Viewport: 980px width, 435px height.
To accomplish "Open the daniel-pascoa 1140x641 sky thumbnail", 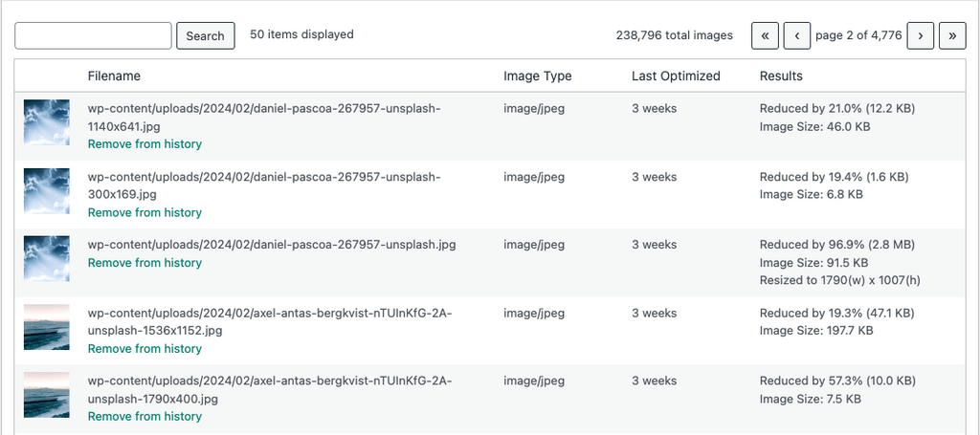I will coord(47,122).
